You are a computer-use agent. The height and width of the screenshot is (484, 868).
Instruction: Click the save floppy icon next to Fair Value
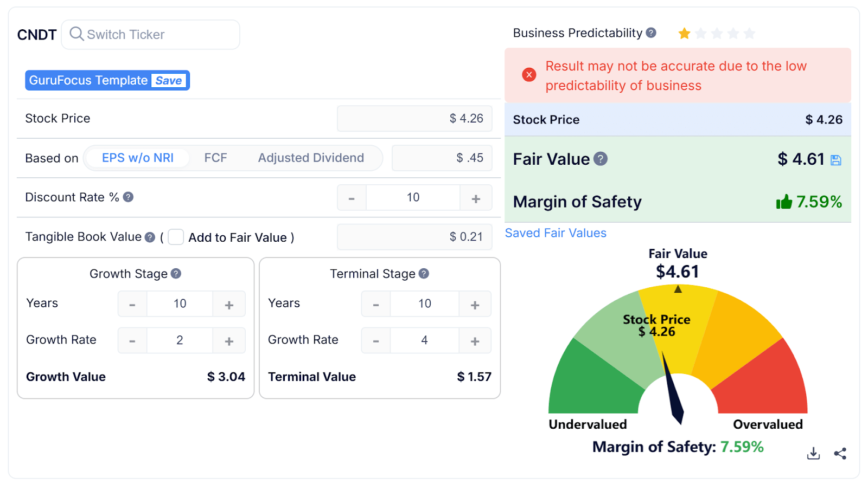point(837,159)
